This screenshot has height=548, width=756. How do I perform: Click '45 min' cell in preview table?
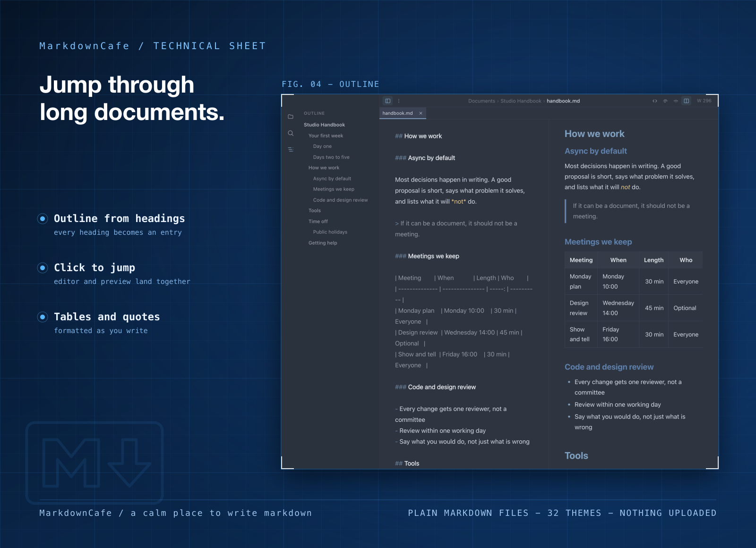654,308
